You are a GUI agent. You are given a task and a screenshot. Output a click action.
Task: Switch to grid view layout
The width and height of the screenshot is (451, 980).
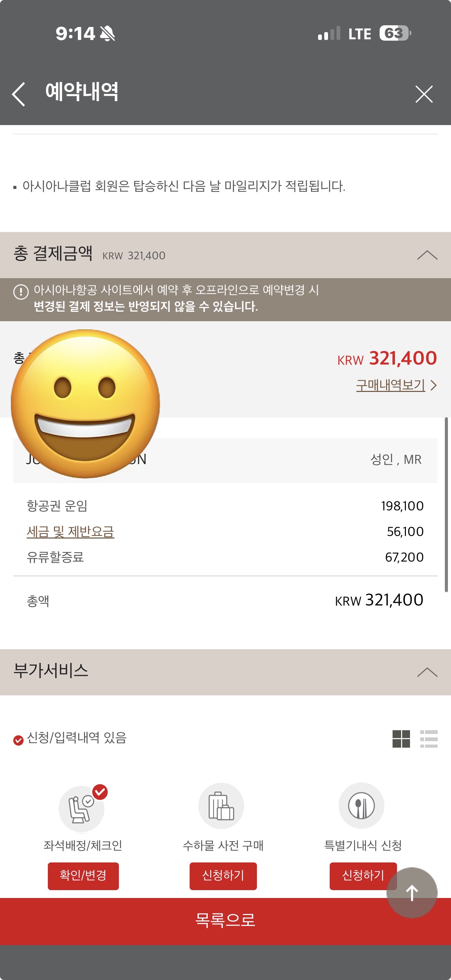coord(401,739)
